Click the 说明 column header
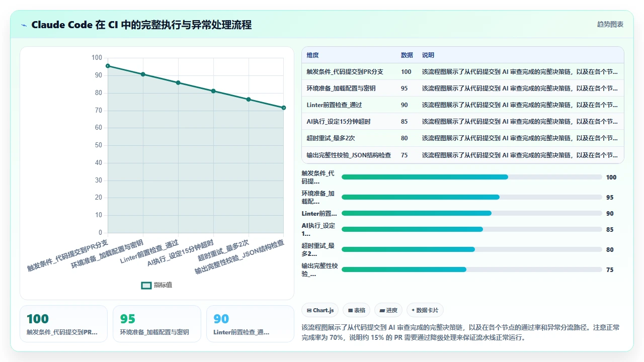The image size is (644, 362). [x=428, y=55]
